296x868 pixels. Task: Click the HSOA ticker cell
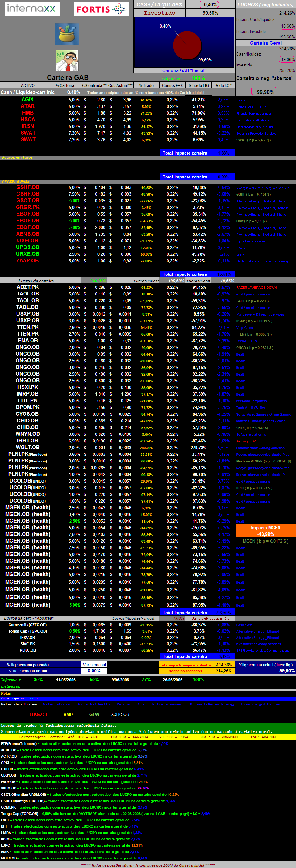click(x=28, y=119)
